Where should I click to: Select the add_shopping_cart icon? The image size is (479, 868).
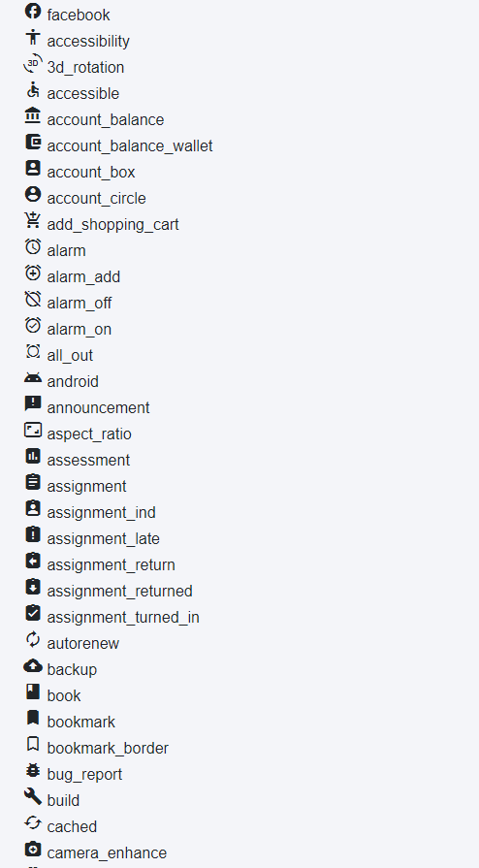coord(33,220)
